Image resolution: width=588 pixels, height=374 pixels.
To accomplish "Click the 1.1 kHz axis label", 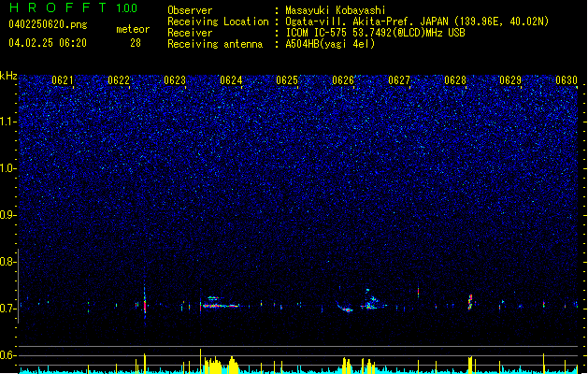I will (x=8, y=122).
